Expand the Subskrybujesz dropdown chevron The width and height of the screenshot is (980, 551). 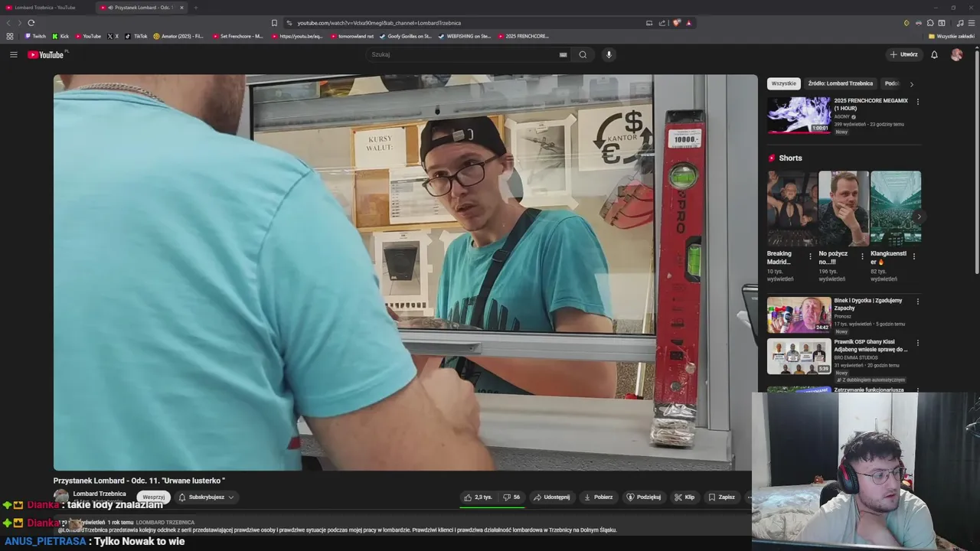coord(230,497)
